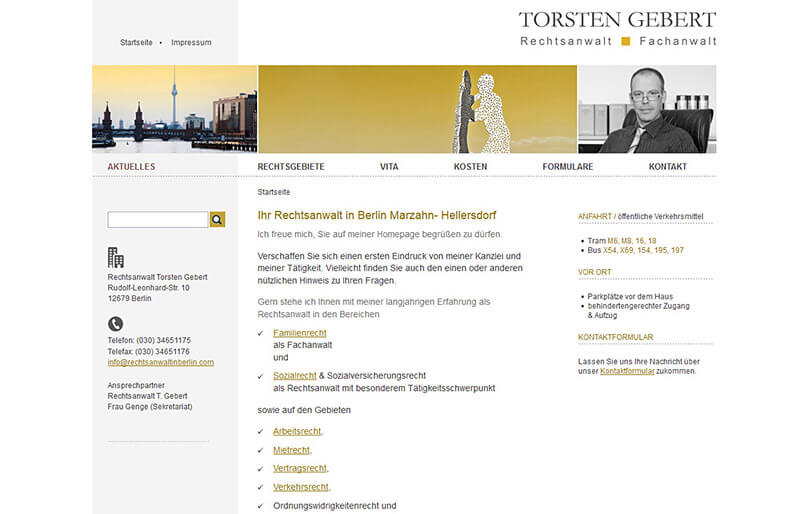Image resolution: width=800 pixels, height=514 pixels.
Task: Open the Kosten menu item
Action: point(470,167)
